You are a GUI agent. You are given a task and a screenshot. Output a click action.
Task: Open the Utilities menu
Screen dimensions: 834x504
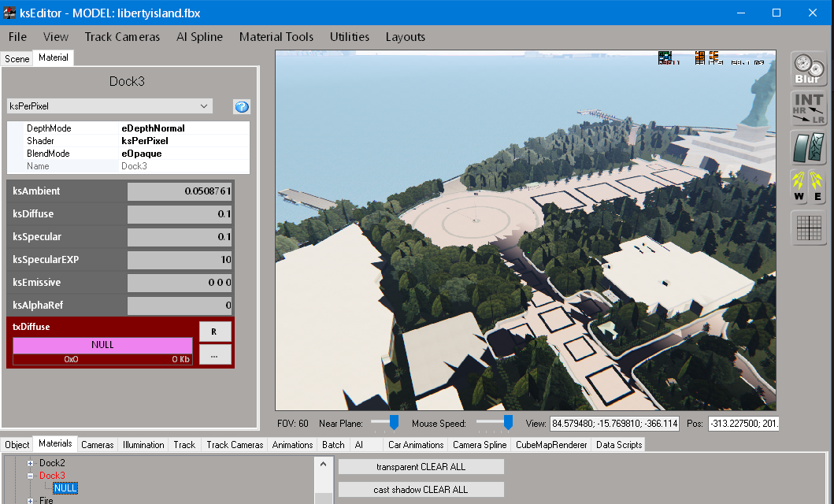tap(350, 37)
